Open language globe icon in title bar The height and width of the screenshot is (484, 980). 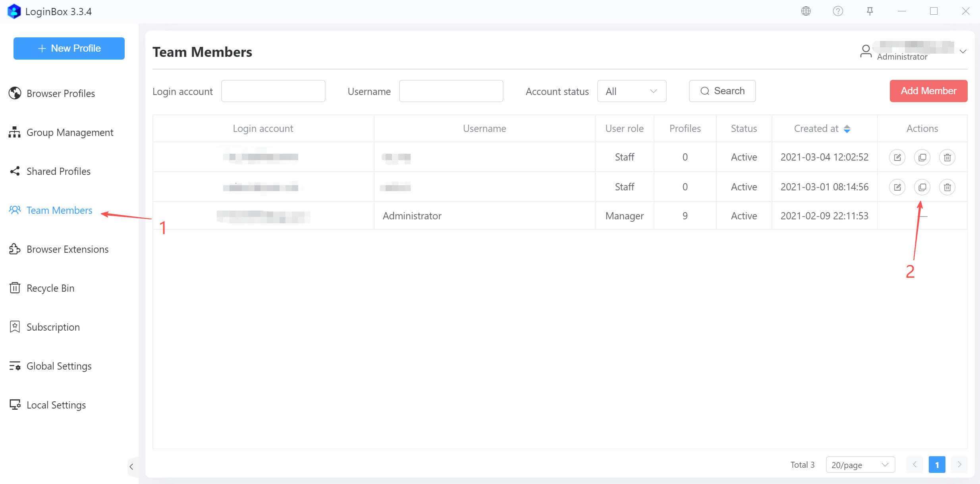click(x=806, y=11)
